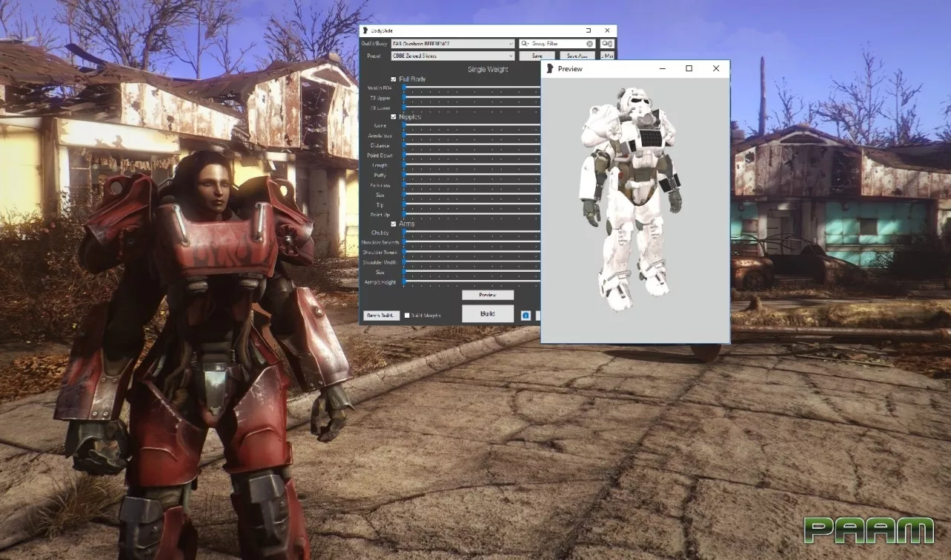
Task: Click the Gone slider track under Nipples
Action: 472,126
